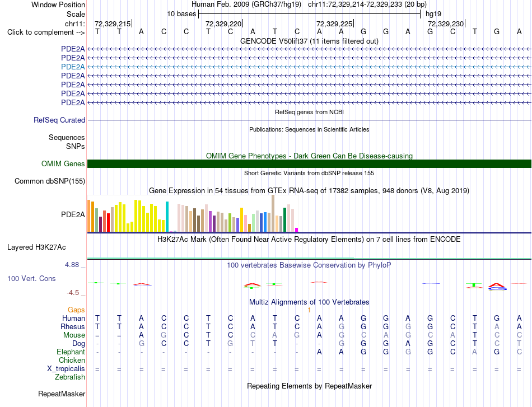Click the magenta bar at end of GTEx chart
This screenshot has width=532, height=407.
(x=297, y=230)
